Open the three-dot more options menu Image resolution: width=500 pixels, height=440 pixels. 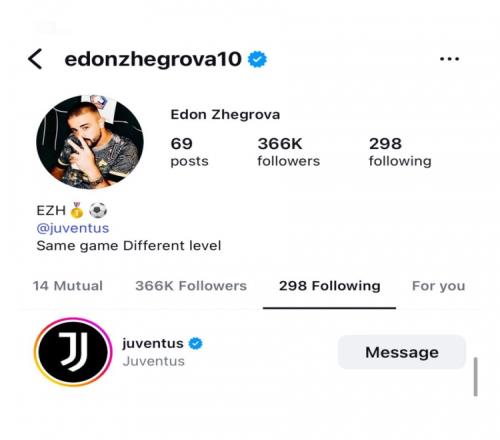point(449,59)
